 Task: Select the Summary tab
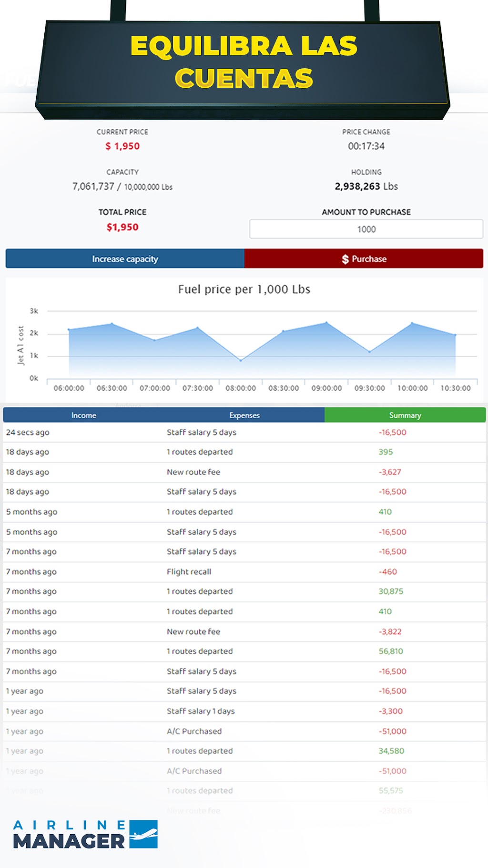click(405, 415)
